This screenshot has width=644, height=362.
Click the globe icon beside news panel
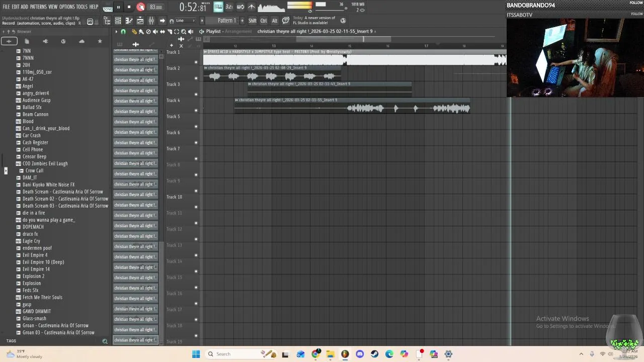coord(343,21)
